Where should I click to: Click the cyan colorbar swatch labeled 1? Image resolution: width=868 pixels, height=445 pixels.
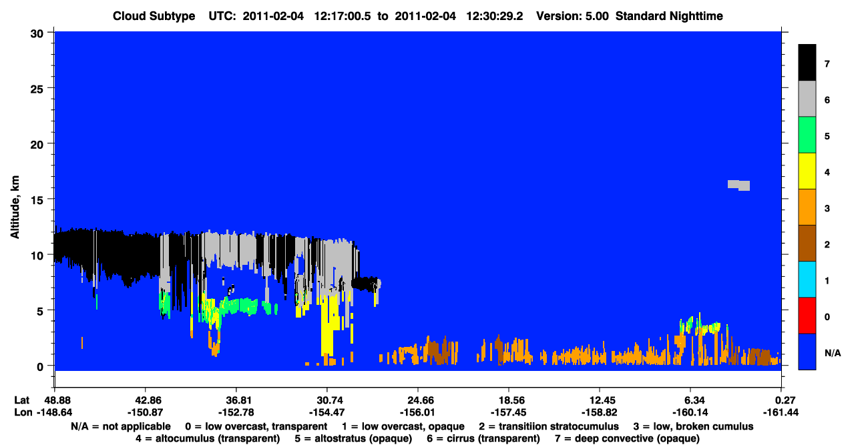pos(807,280)
